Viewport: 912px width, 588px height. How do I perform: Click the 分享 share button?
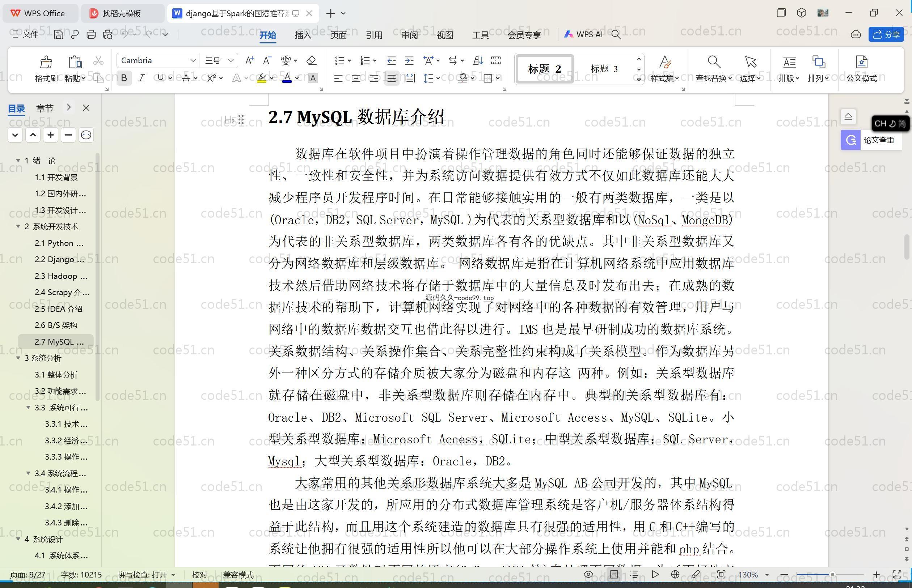886,35
